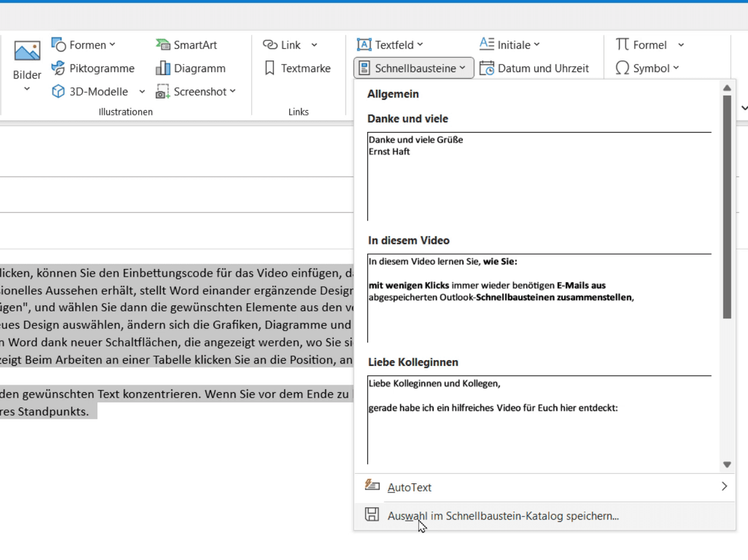The image size is (748, 560).
Task: Click the 'Illustrationen' group label
Action: [126, 112]
